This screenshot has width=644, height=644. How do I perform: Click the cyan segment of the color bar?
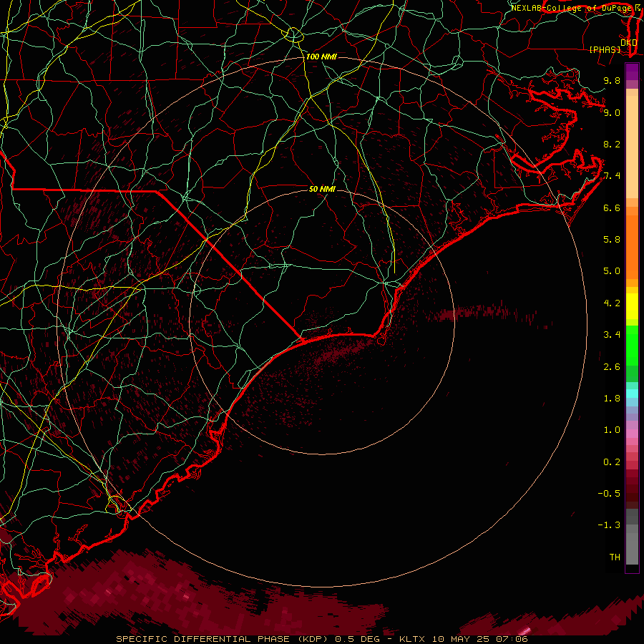tap(632, 394)
